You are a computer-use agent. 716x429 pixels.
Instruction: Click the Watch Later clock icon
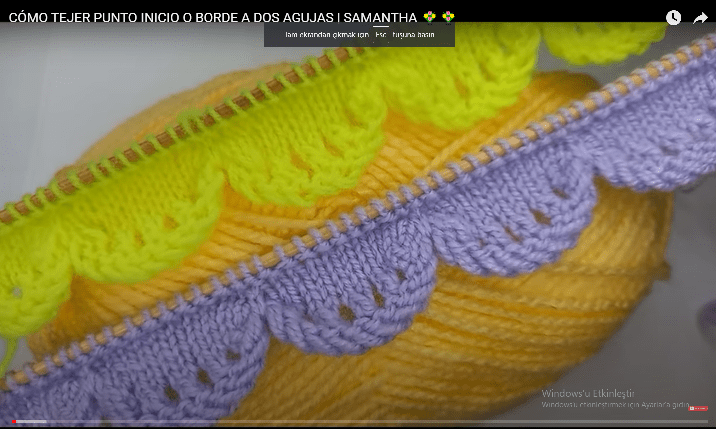click(673, 17)
